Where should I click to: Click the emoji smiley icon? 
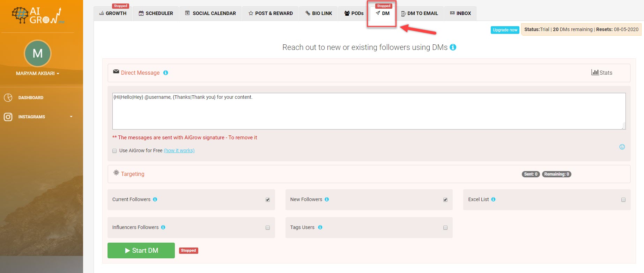pyautogui.click(x=622, y=147)
